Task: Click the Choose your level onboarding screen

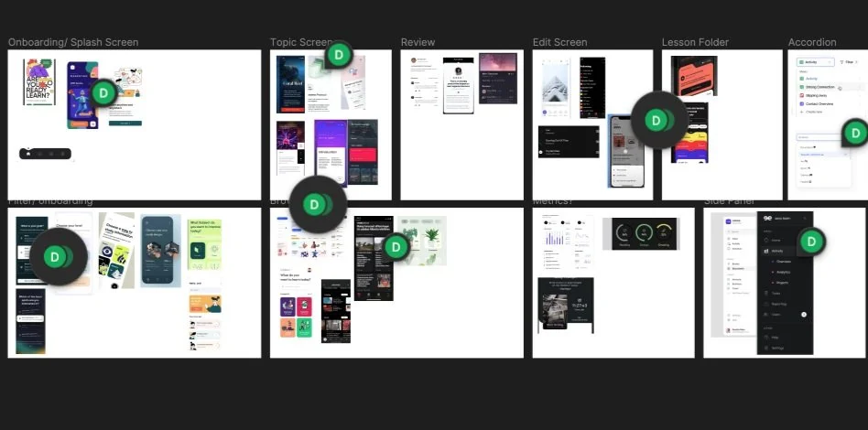Action: click(74, 253)
